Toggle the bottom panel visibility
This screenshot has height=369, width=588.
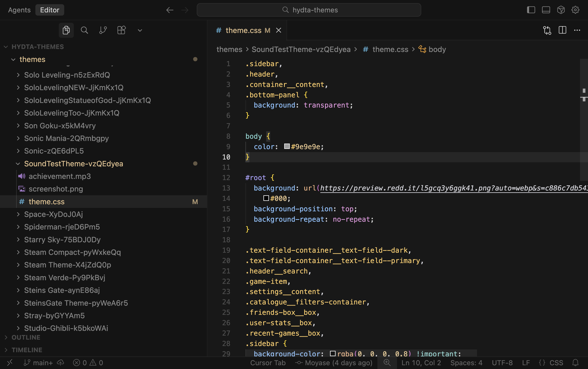click(x=546, y=10)
